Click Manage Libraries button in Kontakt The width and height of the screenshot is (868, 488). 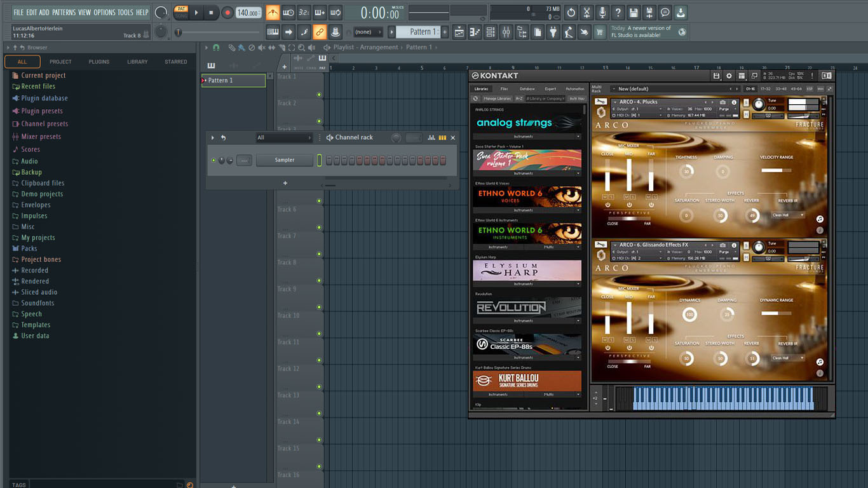(x=498, y=98)
